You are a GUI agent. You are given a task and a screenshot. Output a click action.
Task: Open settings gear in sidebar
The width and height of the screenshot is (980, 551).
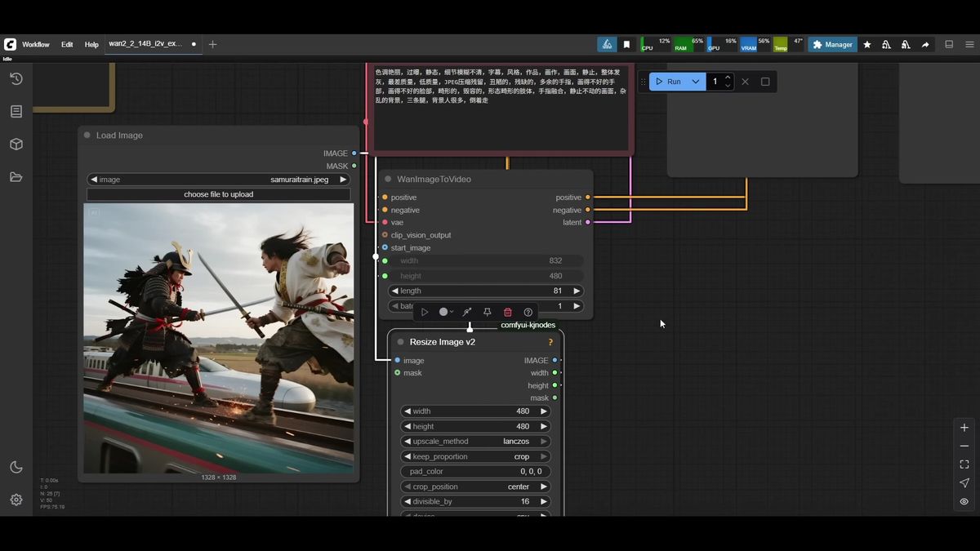(x=16, y=500)
